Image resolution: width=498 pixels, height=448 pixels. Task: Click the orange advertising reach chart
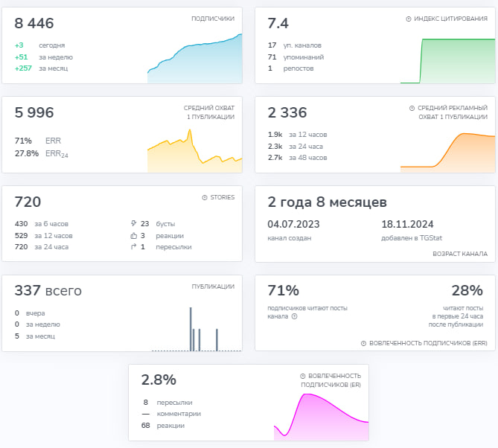[447, 153]
